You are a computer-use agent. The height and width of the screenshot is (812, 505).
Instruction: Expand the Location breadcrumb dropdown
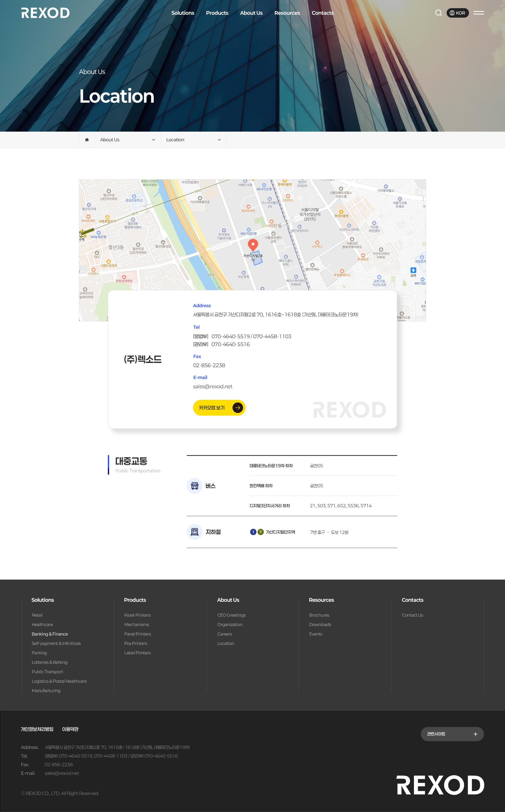(193, 140)
